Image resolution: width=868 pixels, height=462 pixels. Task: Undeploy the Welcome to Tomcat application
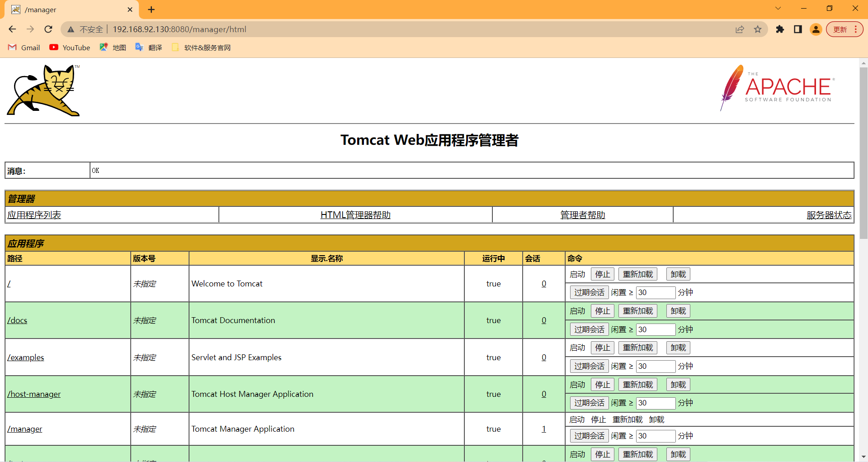pyautogui.click(x=678, y=274)
